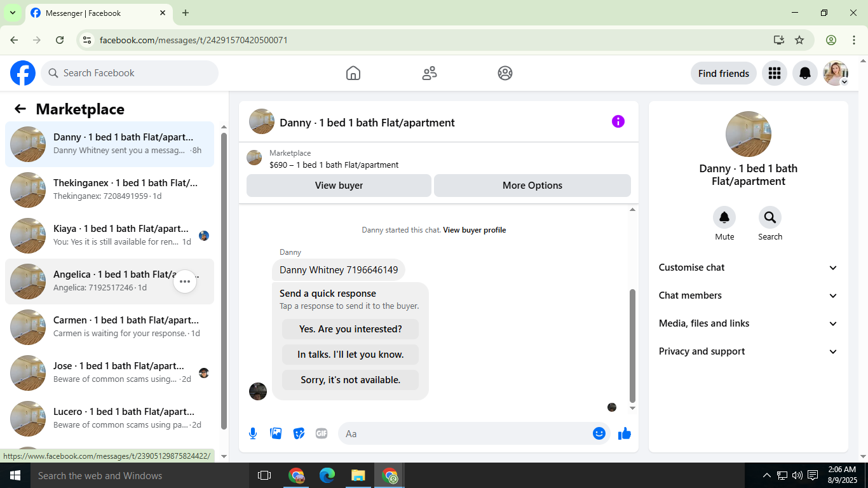Viewport: 868px width, 488px height.
Task: Open the View buyer profile link
Action: pos(475,230)
